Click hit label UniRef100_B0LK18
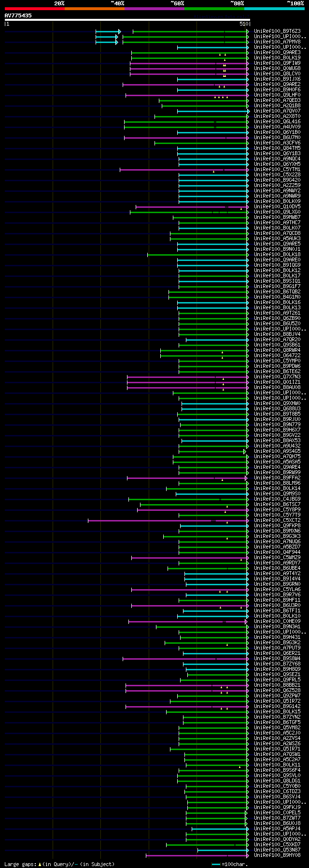 click(x=277, y=255)
